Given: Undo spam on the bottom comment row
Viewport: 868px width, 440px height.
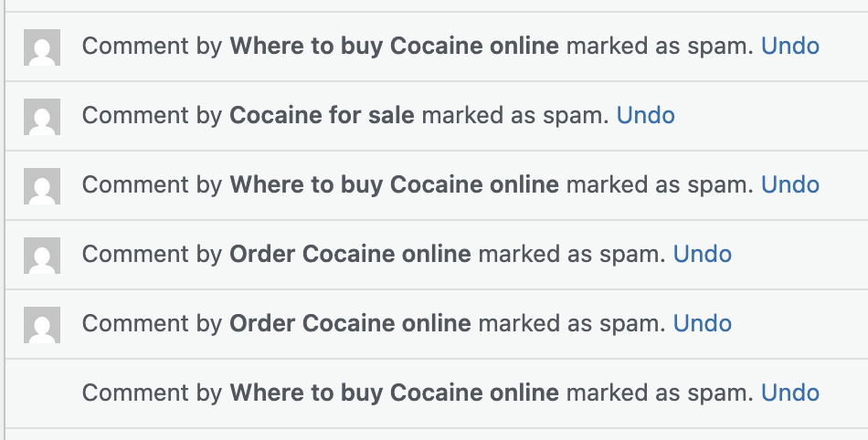Looking at the screenshot, I should [789, 393].
